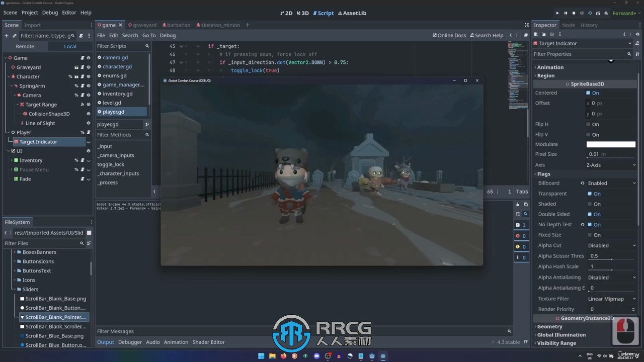Image resolution: width=644 pixels, height=362 pixels.
Task: Toggle the Centered checkbox
Action: [x=588, y=93]
